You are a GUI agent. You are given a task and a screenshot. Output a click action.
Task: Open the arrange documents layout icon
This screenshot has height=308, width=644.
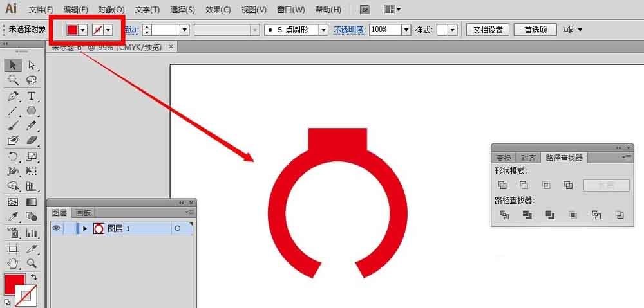392,9
